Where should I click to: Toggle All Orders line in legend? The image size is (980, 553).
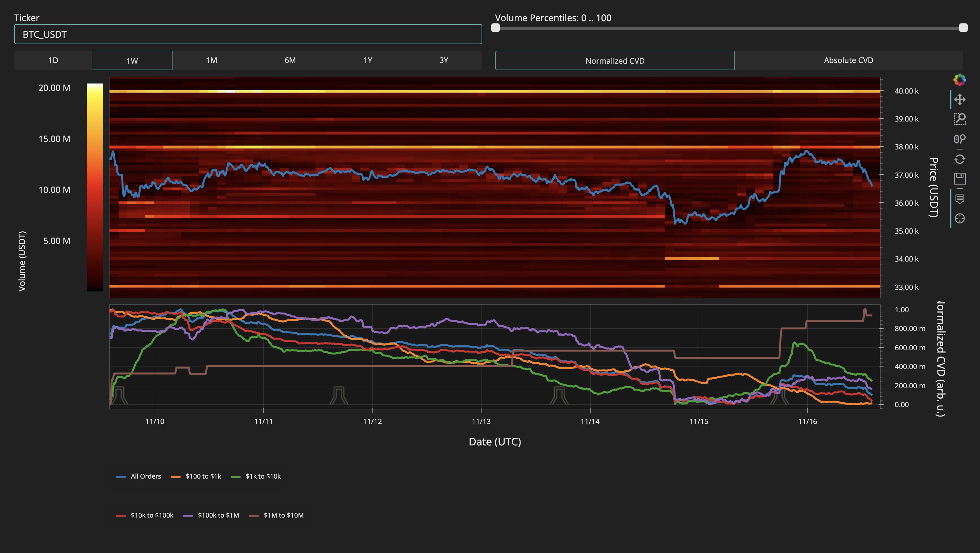(x=139, y=476)
